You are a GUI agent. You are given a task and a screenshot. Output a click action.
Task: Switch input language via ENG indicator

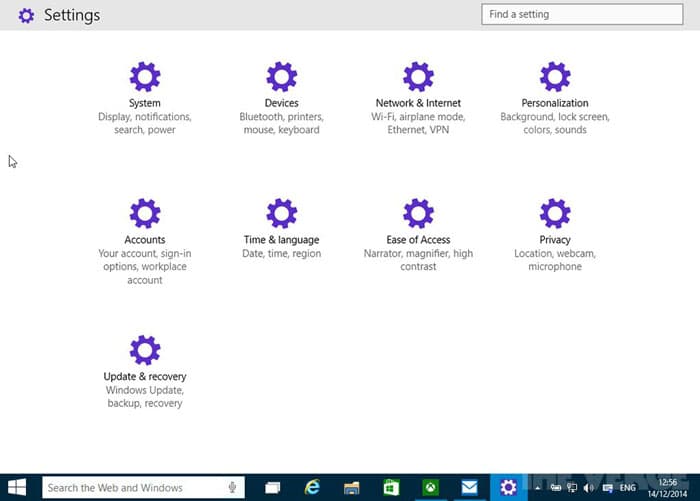click(x=627, y=488)
